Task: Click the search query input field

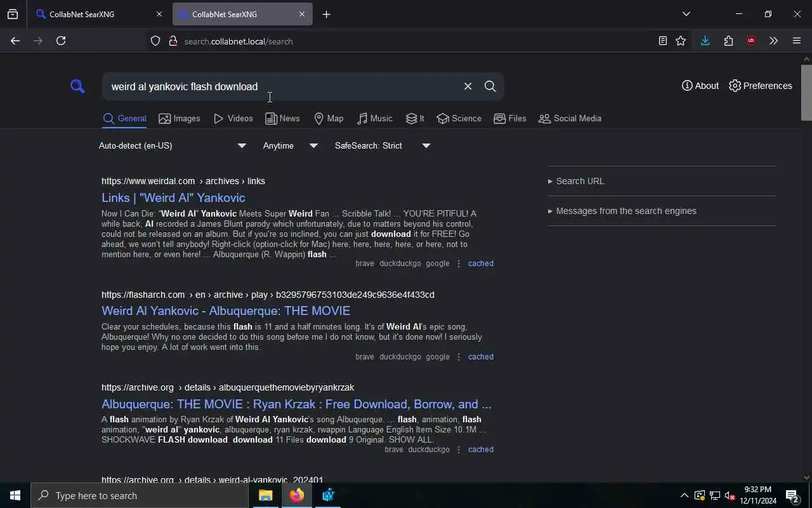Action: click(x=282, y=86)
